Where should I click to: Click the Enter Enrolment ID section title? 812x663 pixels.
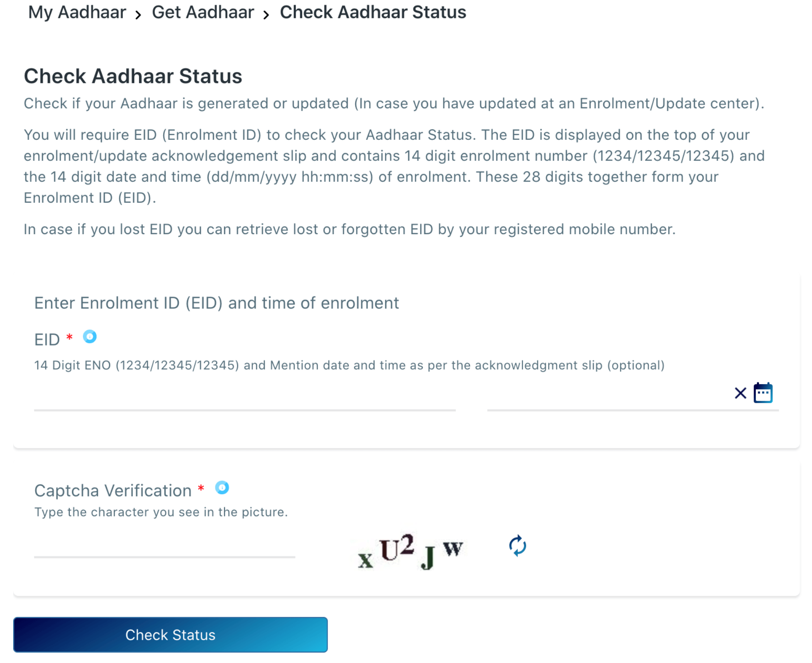click(x=217, y=303)
